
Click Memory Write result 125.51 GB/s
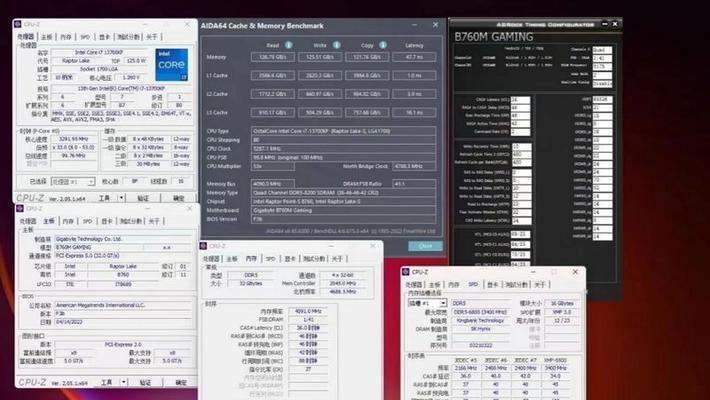coord(320,57)
